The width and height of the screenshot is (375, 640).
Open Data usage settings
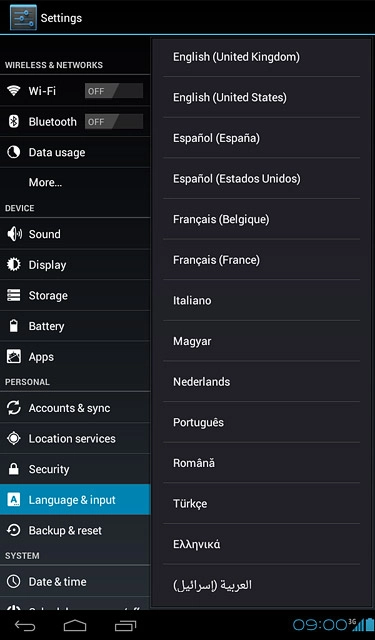pos(75,152)
